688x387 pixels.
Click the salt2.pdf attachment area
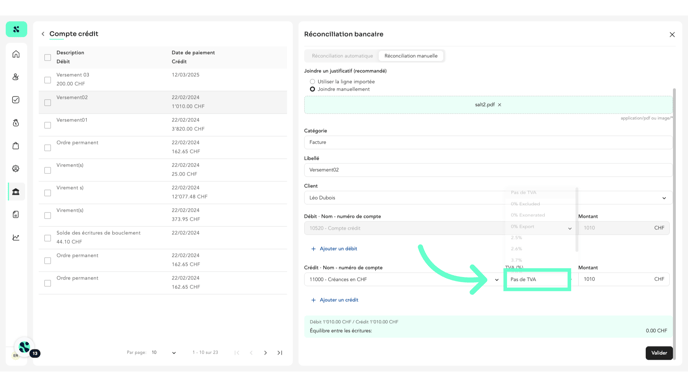click(487, 105)
